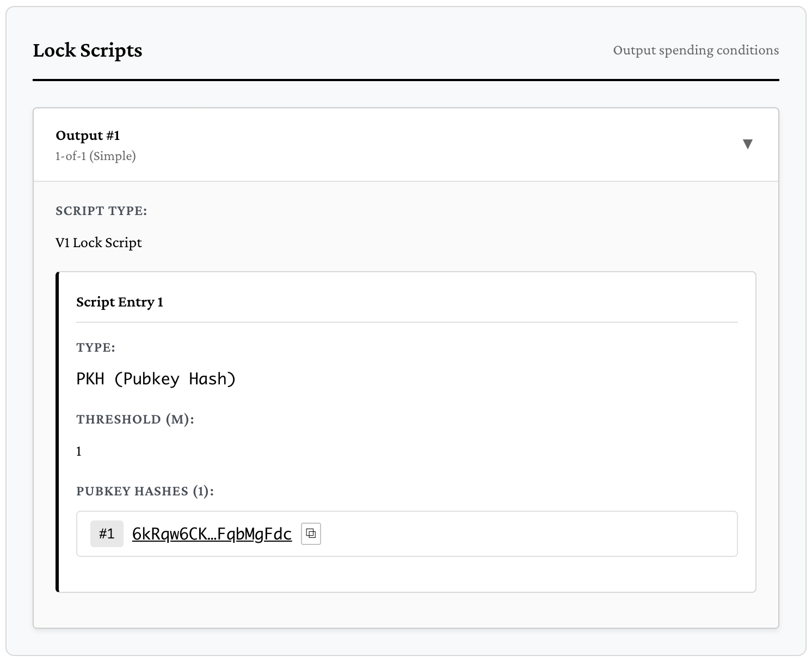Image resolution: width=812 pixels, height=662 pixels.
Task: Click the Lock Scripts heading
Action: 88,51
